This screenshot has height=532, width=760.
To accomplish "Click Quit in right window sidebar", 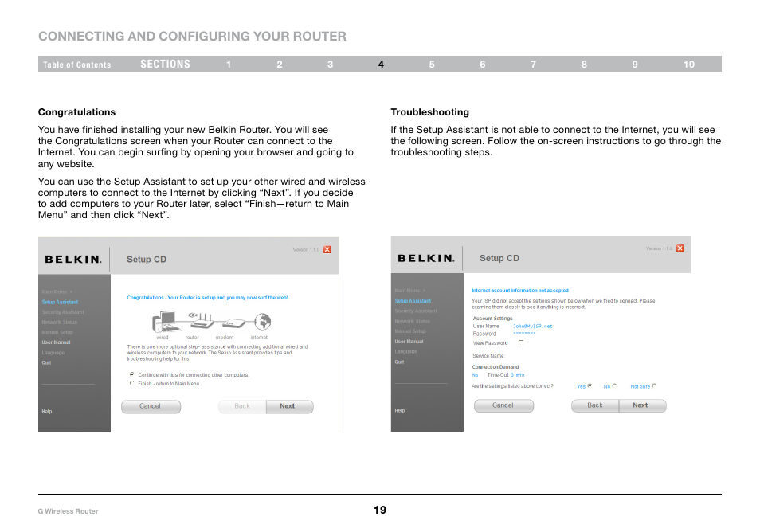I will click(x=399, y=362).
